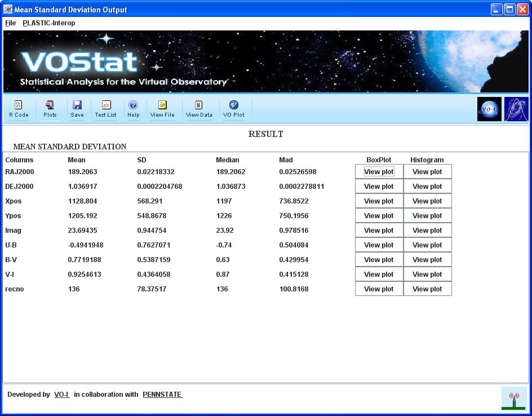View the BoxPlot for Ypos
The width and height of the screenshot is (532, 416).
point(379,215)
